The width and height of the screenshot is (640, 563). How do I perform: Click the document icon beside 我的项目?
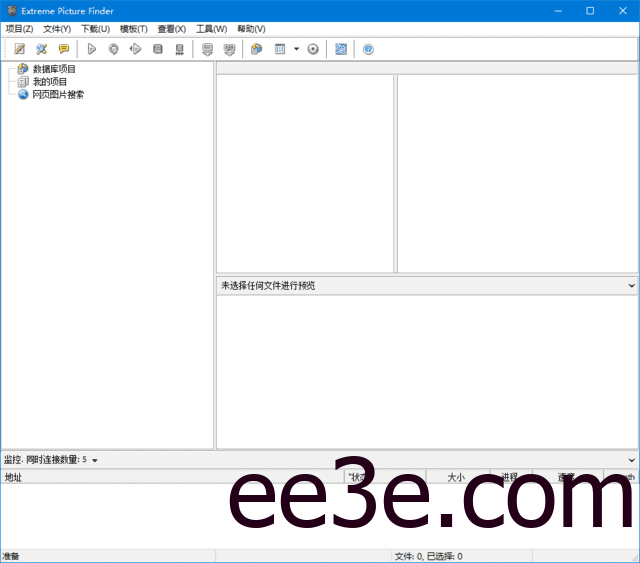(x=23, y=82)
